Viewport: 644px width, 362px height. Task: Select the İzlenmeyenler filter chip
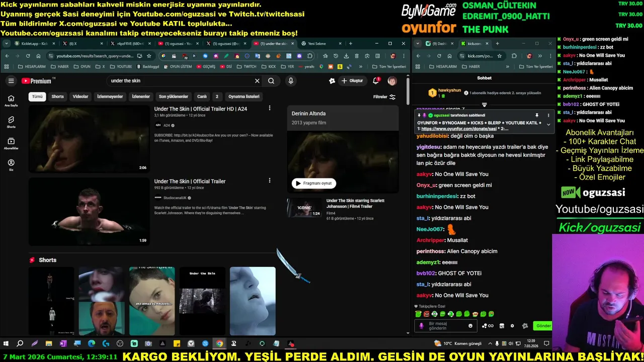[x=110, y=97]
